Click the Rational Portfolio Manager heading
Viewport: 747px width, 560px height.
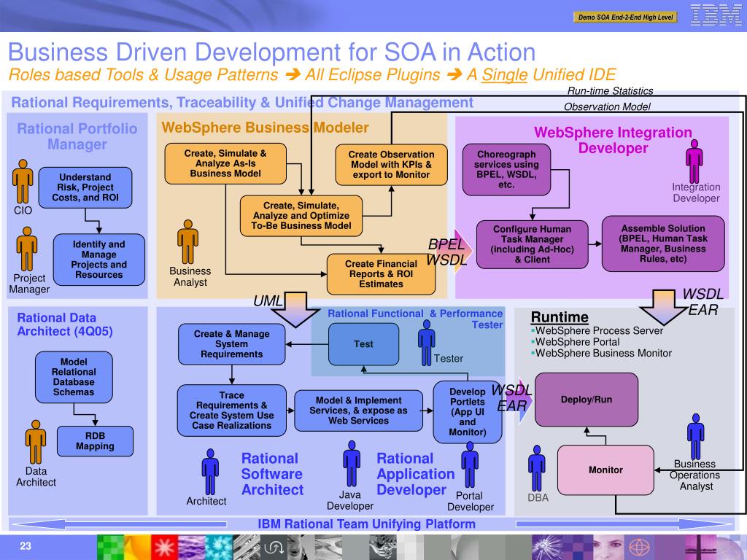(77, 136)
